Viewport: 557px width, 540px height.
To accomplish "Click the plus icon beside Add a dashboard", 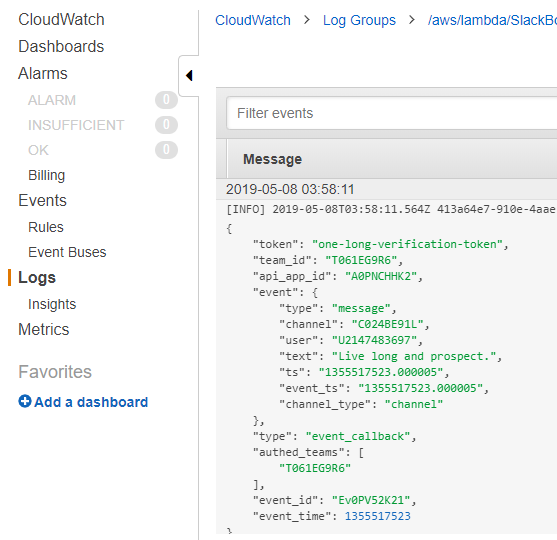I will [x=25, y=401].
